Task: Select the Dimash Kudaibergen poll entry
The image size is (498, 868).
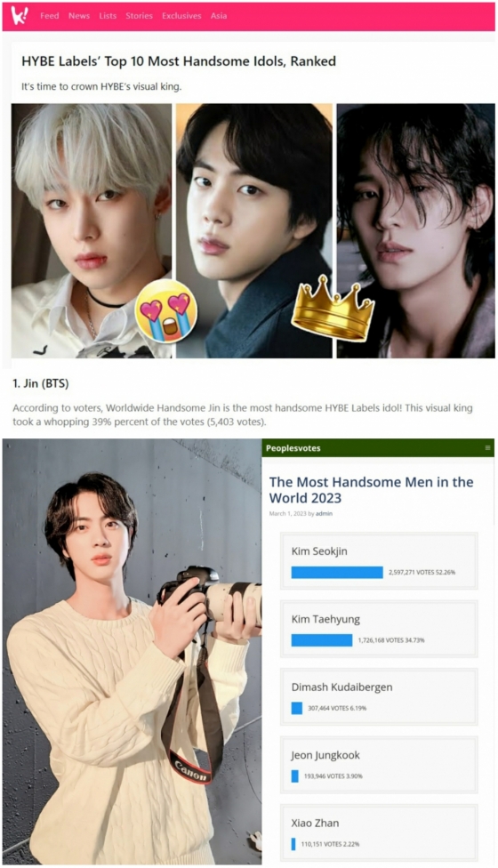Action: 379,697
